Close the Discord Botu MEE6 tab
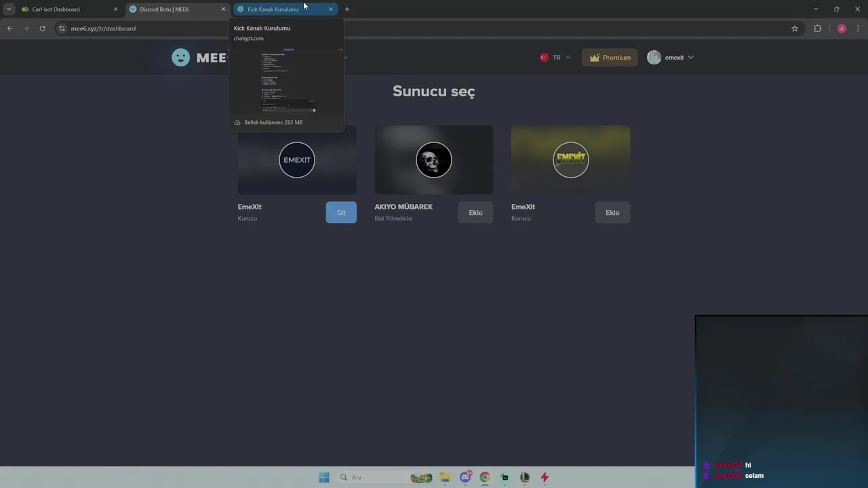Viewport: 868px width, 488px height. click(x=223, y=9)
